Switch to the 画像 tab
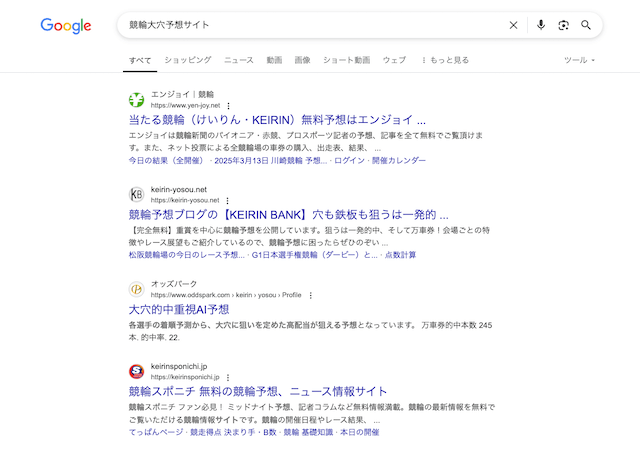Screen dimensions: 640x449 pyautogui.click(x=302, y=60)
